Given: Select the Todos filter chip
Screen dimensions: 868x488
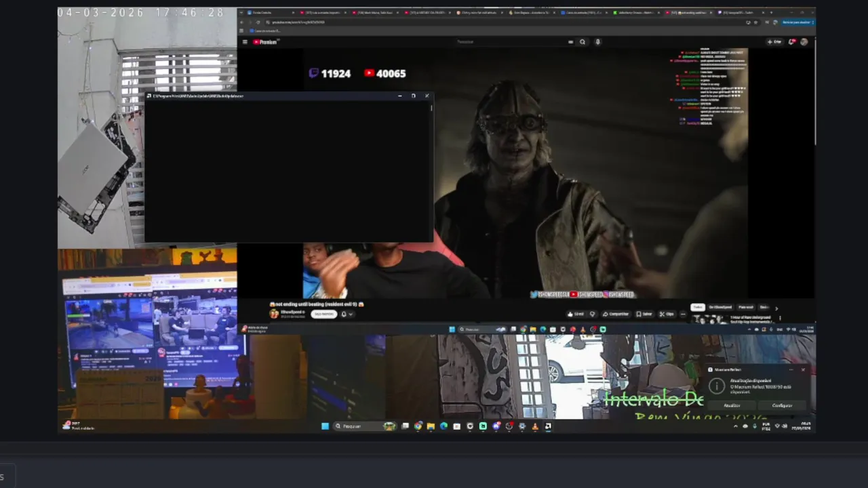Looking at the screenshot, I should coord(698,307).
